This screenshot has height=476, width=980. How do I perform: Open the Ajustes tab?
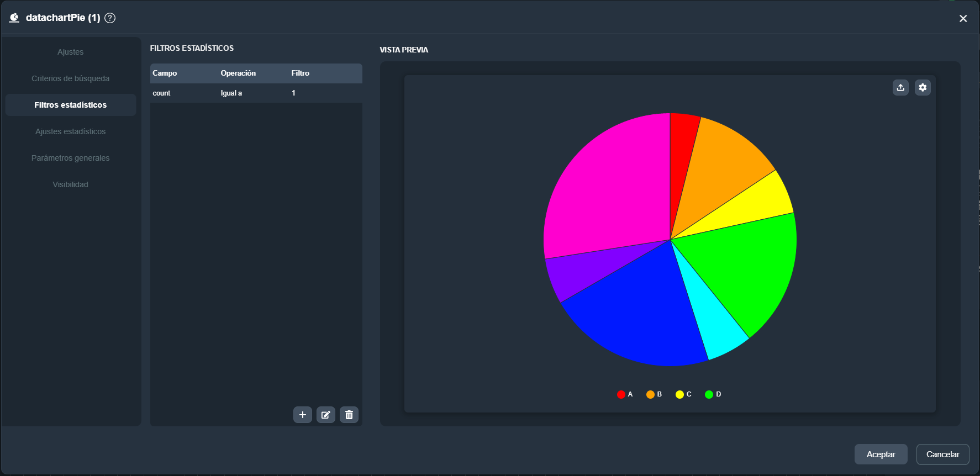(x=71, y=52)
